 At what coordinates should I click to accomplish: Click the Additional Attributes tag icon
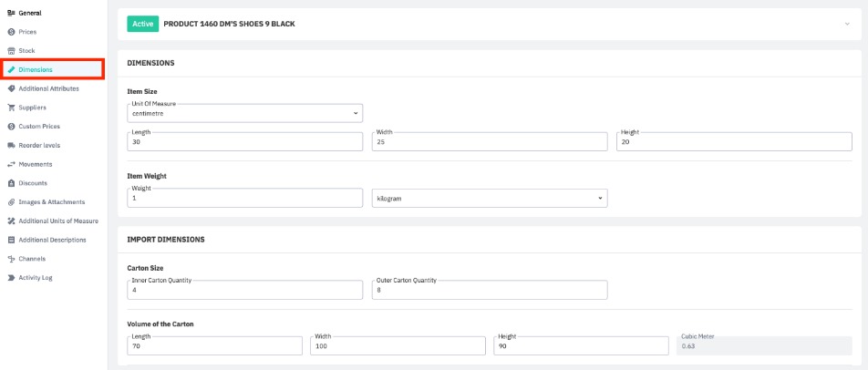tap(11, 88)
